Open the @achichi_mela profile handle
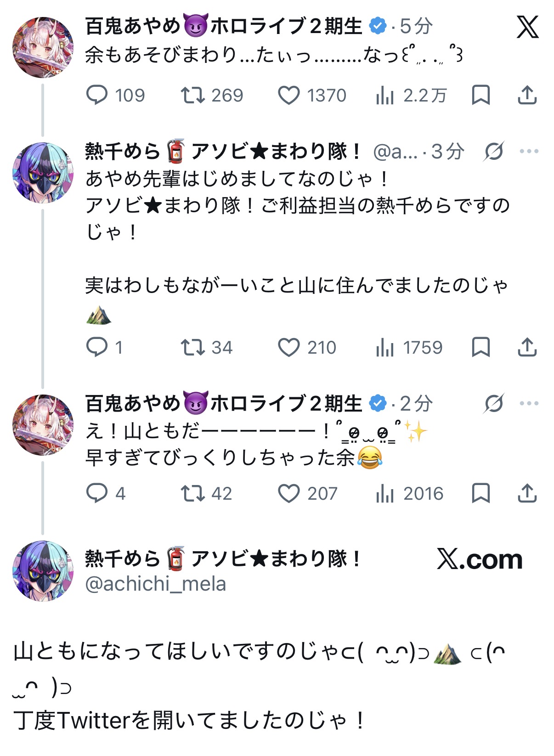Screen dimensions: 554x756 156,584
